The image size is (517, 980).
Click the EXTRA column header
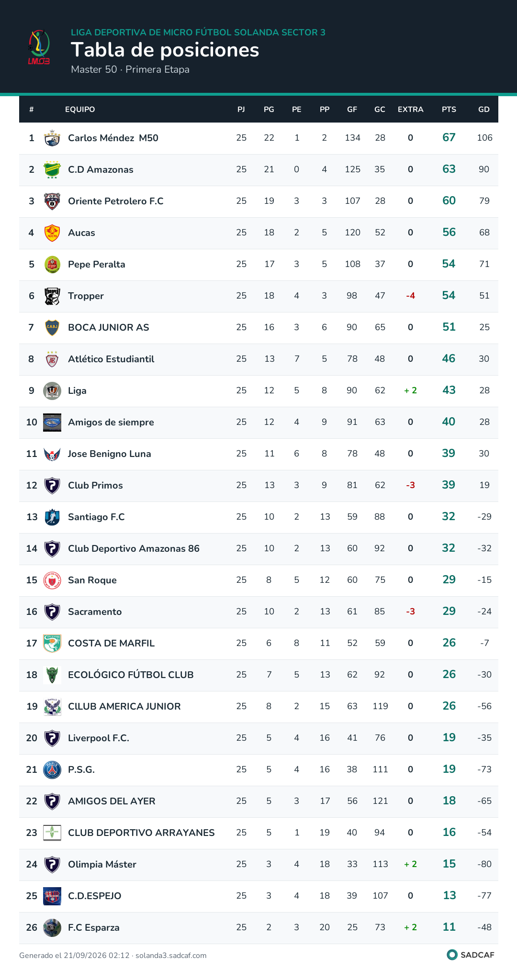point(411,109)
